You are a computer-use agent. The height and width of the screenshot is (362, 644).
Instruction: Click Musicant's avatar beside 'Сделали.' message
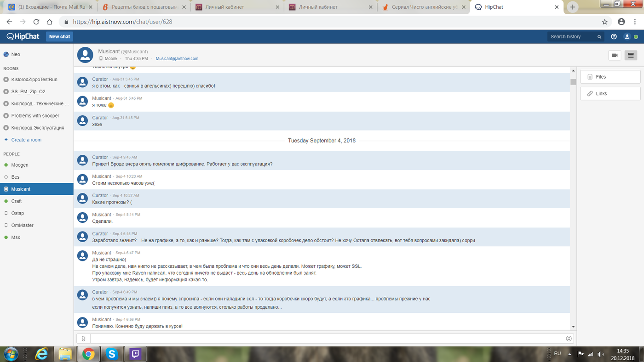82,217
